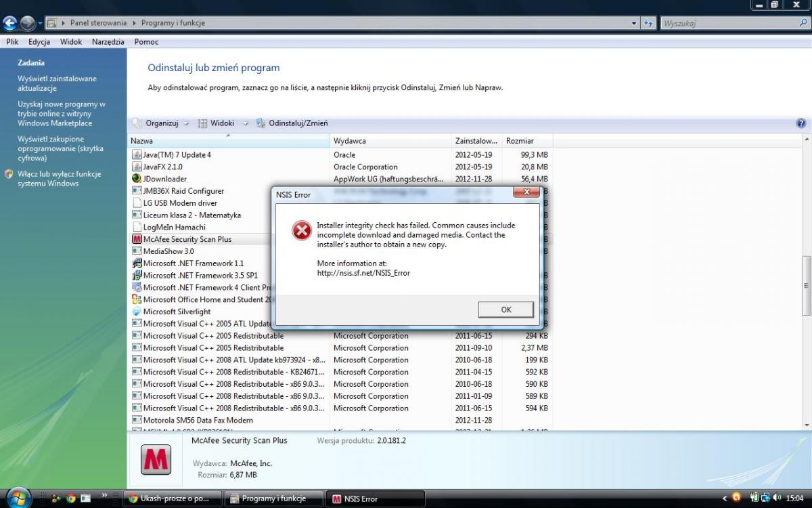
Task: Sort list by the Rozmiar column header
Action: [528, 141]
